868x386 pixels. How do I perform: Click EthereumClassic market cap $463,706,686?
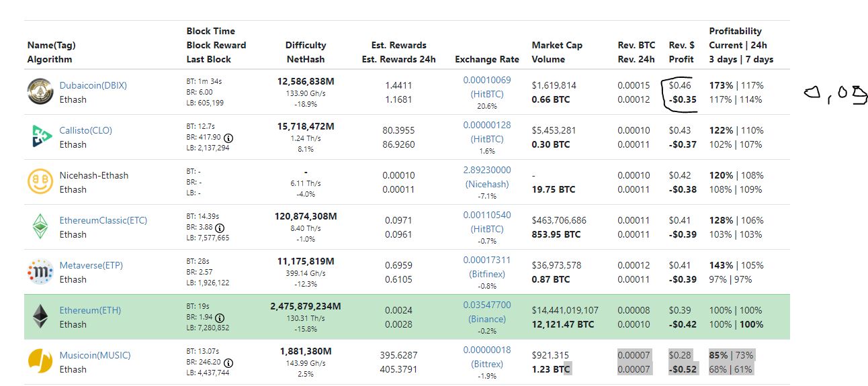(x=559, y=220)
